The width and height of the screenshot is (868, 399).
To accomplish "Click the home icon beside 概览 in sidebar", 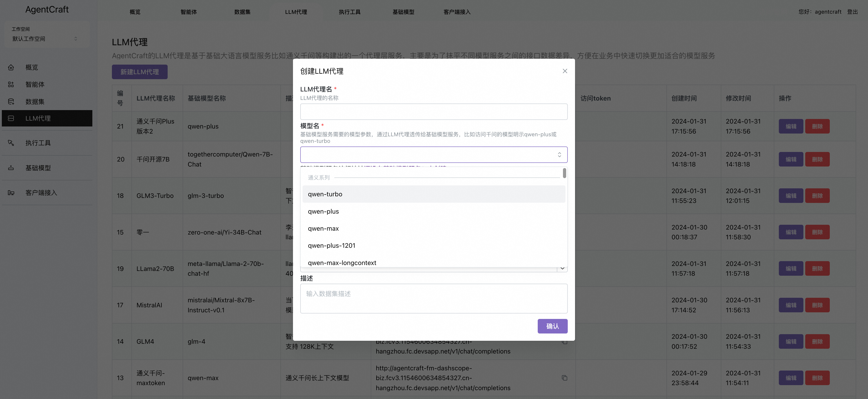I will tap(11, 67).
